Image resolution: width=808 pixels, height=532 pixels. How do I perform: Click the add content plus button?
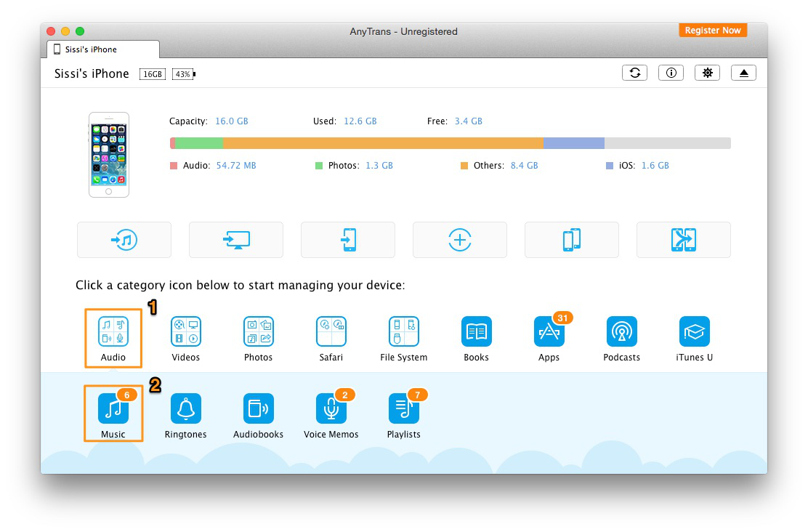click(460, 240)
